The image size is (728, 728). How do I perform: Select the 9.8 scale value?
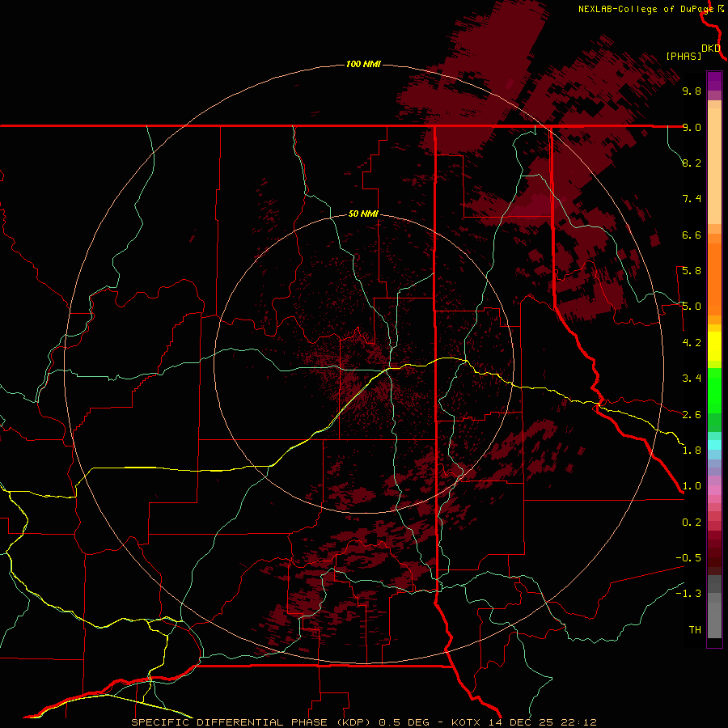coord(692,91)
